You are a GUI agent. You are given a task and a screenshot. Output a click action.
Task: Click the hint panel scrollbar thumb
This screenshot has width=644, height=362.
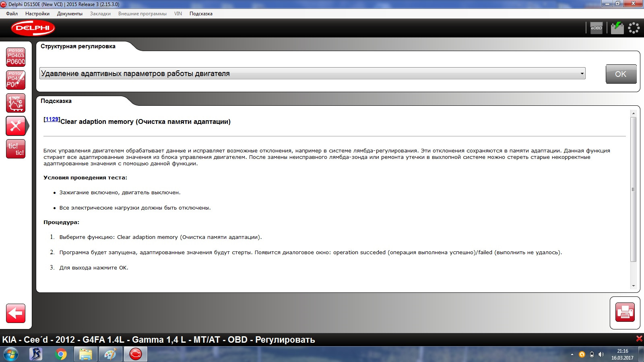pyautogui.click(x=634, y=189)
